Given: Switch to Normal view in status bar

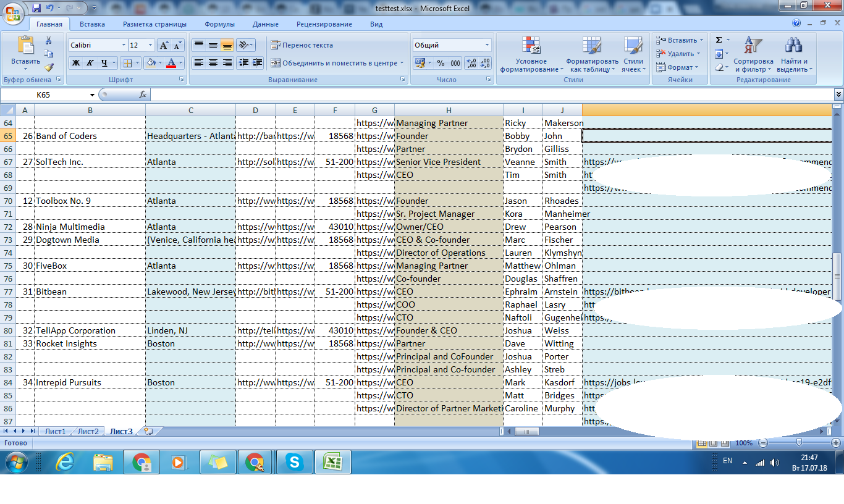Looking at the screenshot, I should click(x=702, y=443).
